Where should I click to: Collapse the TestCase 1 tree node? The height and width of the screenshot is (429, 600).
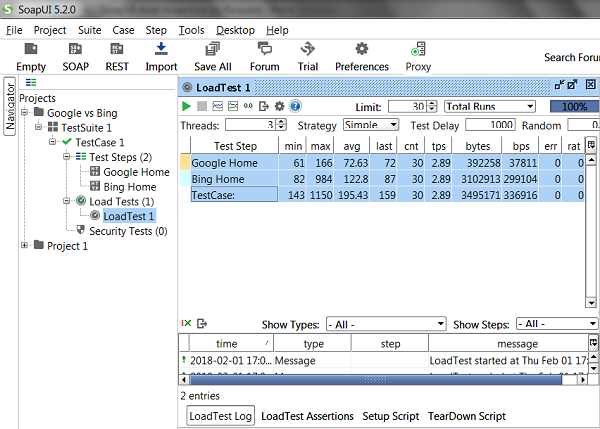tap(52, 142)
